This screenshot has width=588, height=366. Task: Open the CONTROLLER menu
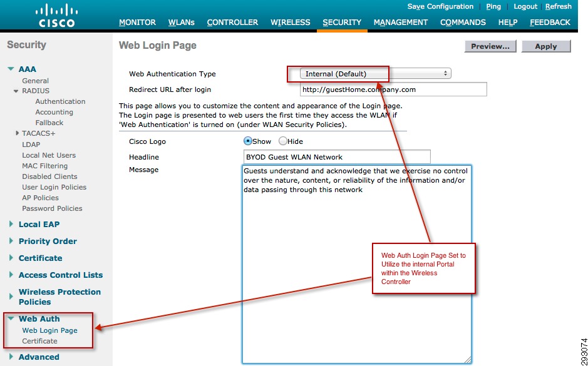pos(232,23)
